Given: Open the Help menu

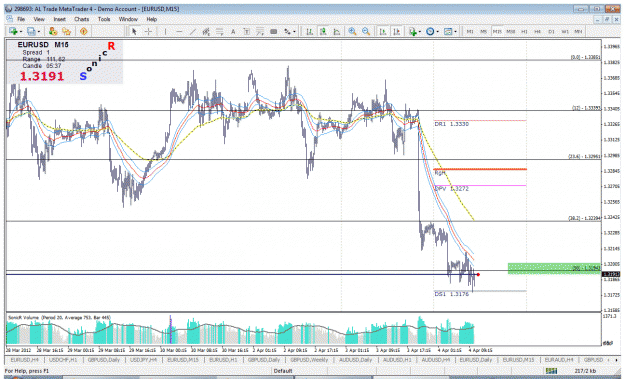Looking at the screenshot, I should [x=151, y=19].
